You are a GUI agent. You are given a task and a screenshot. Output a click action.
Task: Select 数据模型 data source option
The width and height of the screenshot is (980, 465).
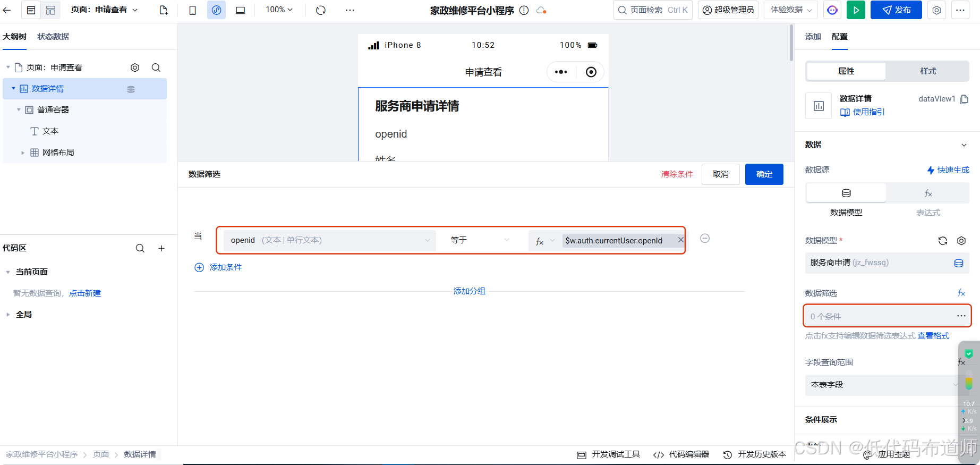[x=846, y=193]
